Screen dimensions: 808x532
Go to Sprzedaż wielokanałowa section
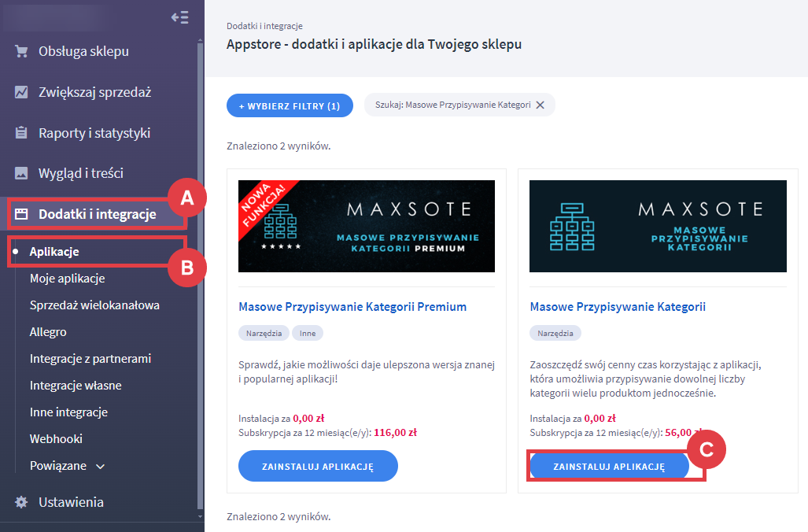(94, 305)
